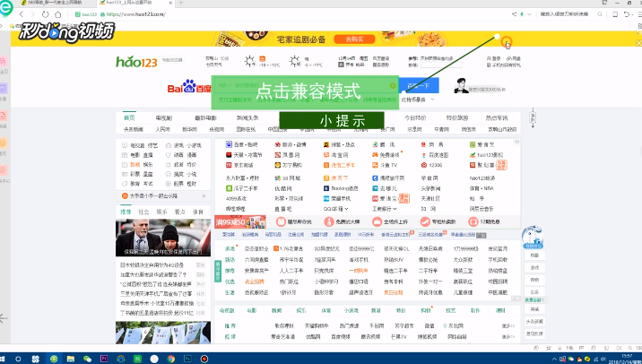This screenshot has height=364, width=642.
Task: Open the 电视剧 navigation tab
Action: tap(164, 118)
